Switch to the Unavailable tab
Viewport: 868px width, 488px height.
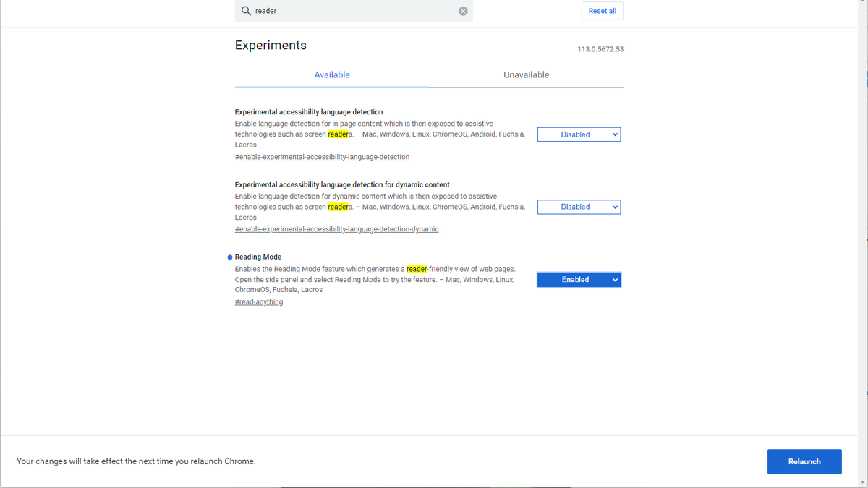pos(526,74)
